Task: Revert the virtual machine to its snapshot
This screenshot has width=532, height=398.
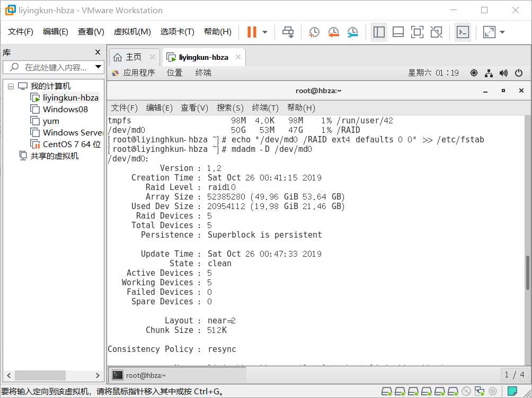Action: tap(333, 32)
